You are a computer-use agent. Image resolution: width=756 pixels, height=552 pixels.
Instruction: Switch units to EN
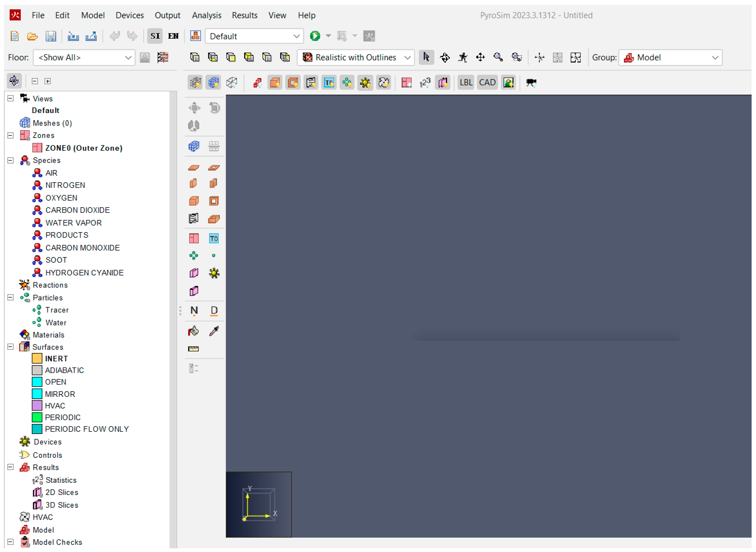point(173,36)
